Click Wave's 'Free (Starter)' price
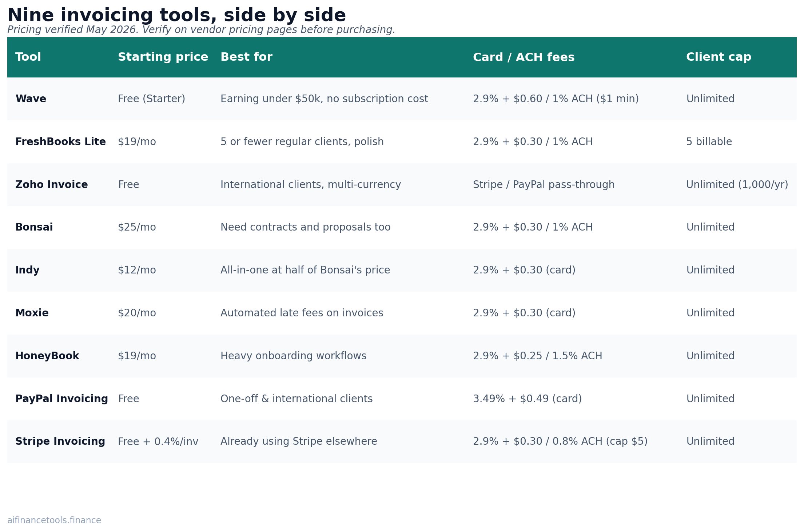This screenshot has width=804, height=532. 151,99
